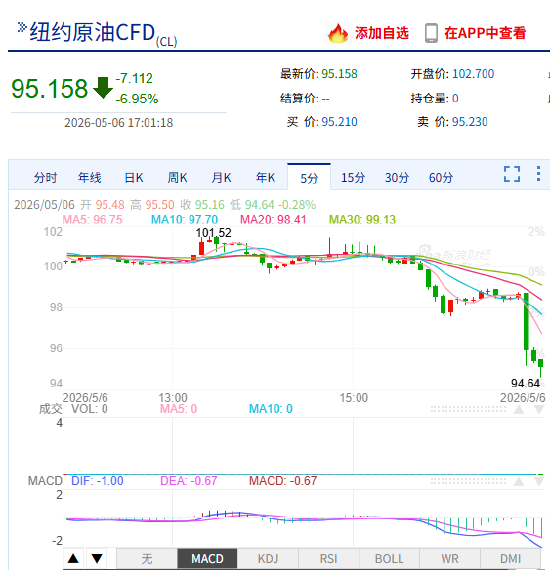550x570 pixels.
Task: Open fullscreen chart view icon
Action: pos(512,174)
